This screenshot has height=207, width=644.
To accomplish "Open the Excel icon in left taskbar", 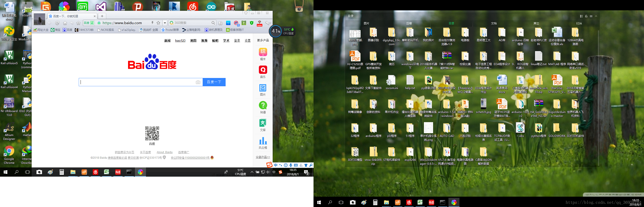I will point(107,172).
